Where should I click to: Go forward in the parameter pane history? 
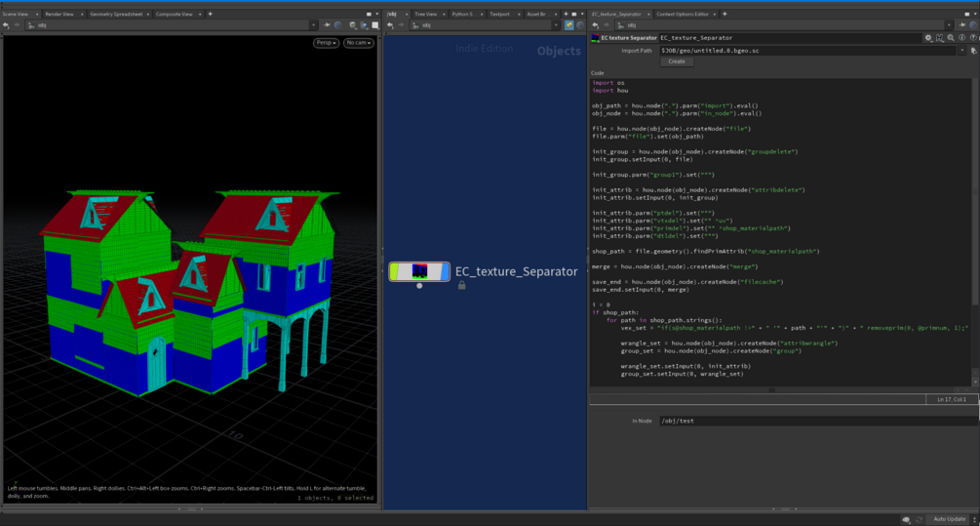[606, 25]
